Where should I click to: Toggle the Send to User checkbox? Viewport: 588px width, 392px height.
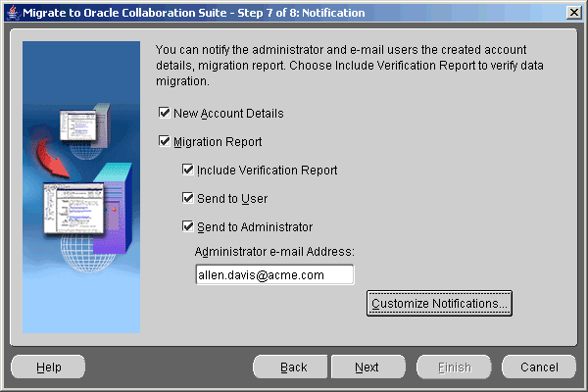click(187, 198)
